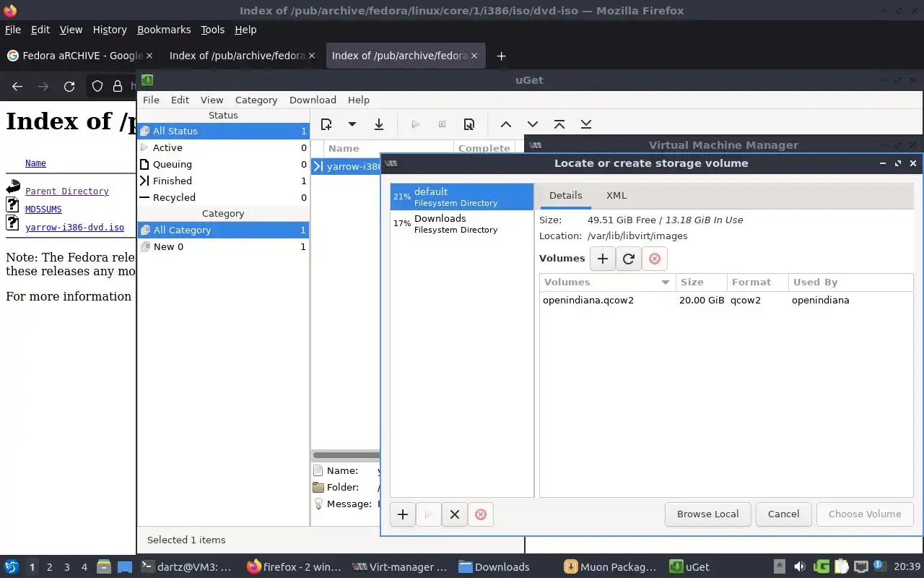Click the Parent Directory link
The height and width of the screenshot is (578, 924).
point(67,191)
